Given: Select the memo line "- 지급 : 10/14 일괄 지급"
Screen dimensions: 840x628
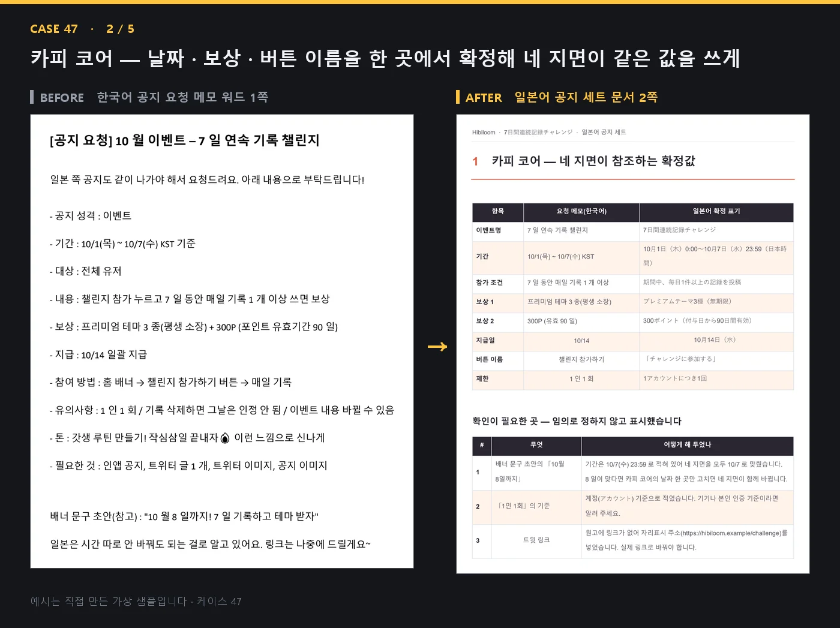Looking at the screenshot, I should 98,354.
